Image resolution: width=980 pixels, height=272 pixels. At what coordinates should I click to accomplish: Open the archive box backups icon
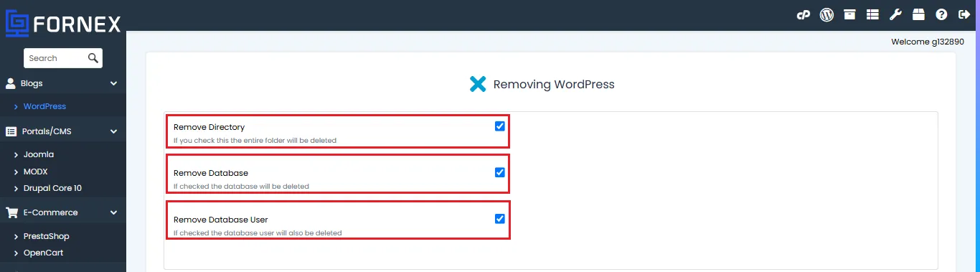point(849,14)
